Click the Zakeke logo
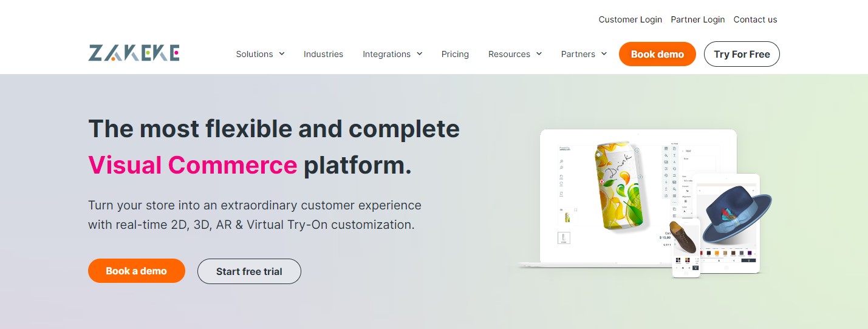Viewport: 868px width, 329px height. click(x=134, y=53)
